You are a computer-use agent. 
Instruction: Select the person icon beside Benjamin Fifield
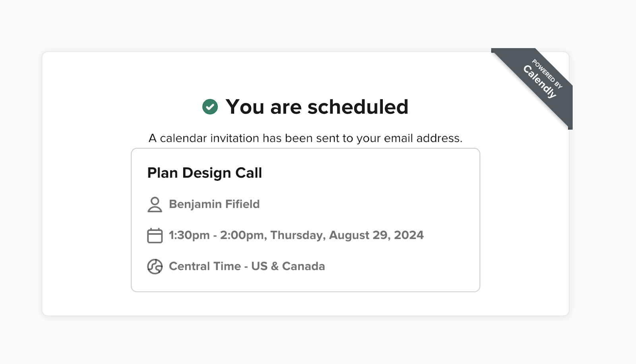click(x=155, y=204)
